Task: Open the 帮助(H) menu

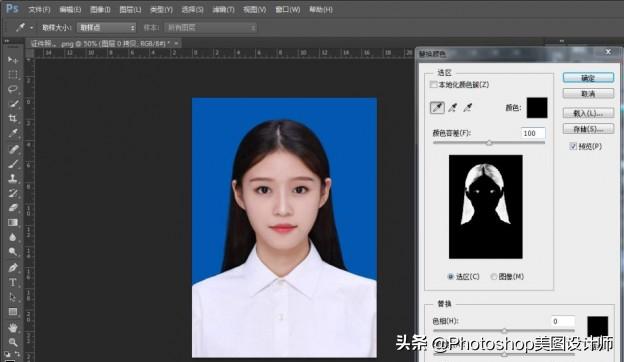Action: click(x=321, y=10)
